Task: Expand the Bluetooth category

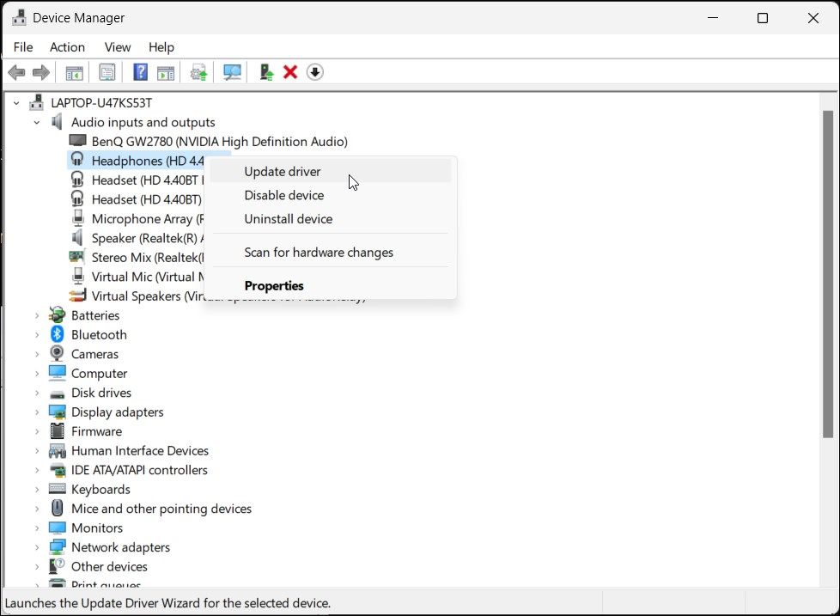Action: click(35, 334)
